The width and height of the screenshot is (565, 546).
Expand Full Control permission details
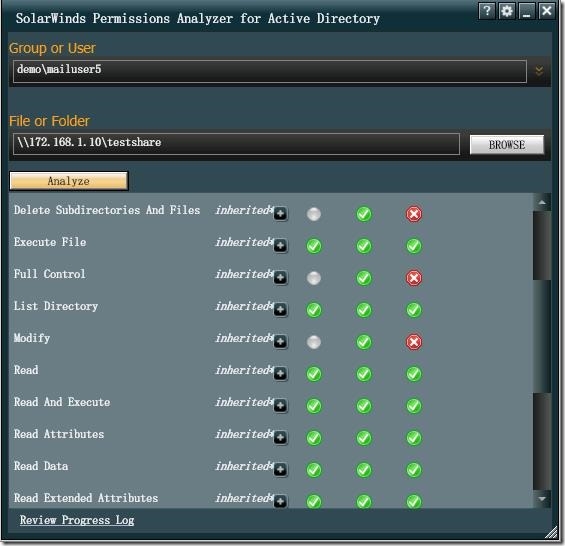pos(280,278)
